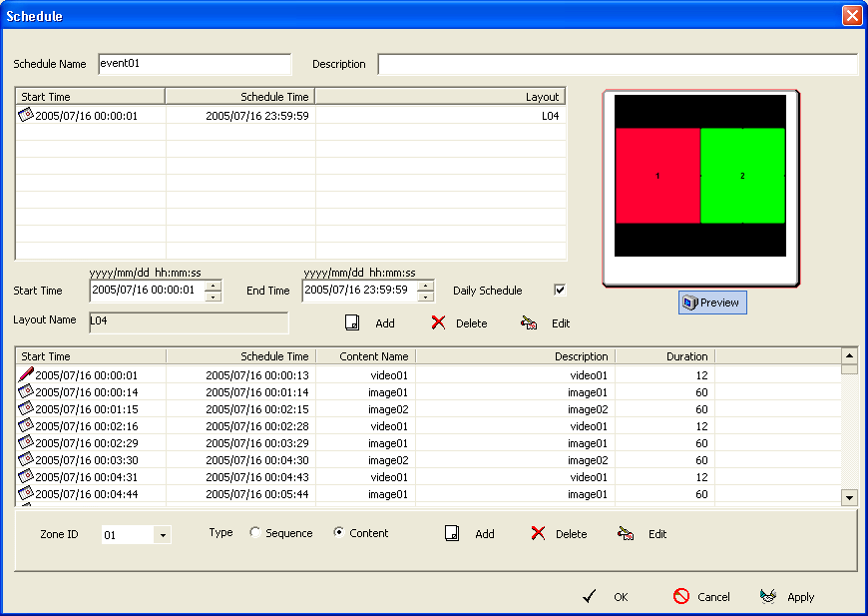Screen dimensions: 868x616
Task: Click schedule time 2005/07/16 00:01:14
Action: pyautogui.click(x=256, y=392)
